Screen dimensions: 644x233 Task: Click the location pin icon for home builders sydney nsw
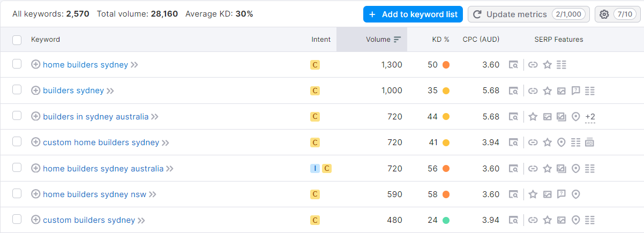(x=576, y=194)
